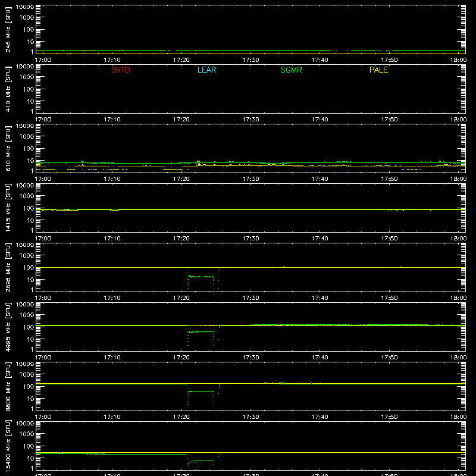Click the 1000 tick value on 410 MHz axis

[27, 77]
